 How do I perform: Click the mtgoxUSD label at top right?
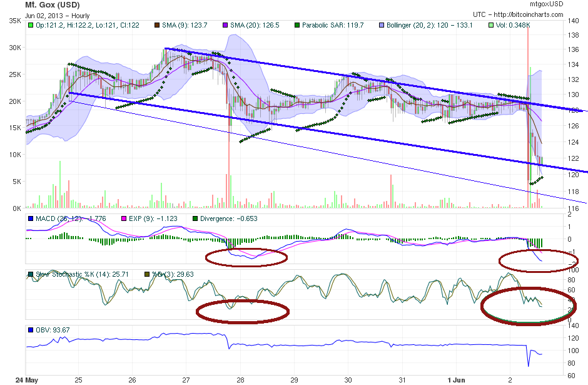tap(546, 4)
